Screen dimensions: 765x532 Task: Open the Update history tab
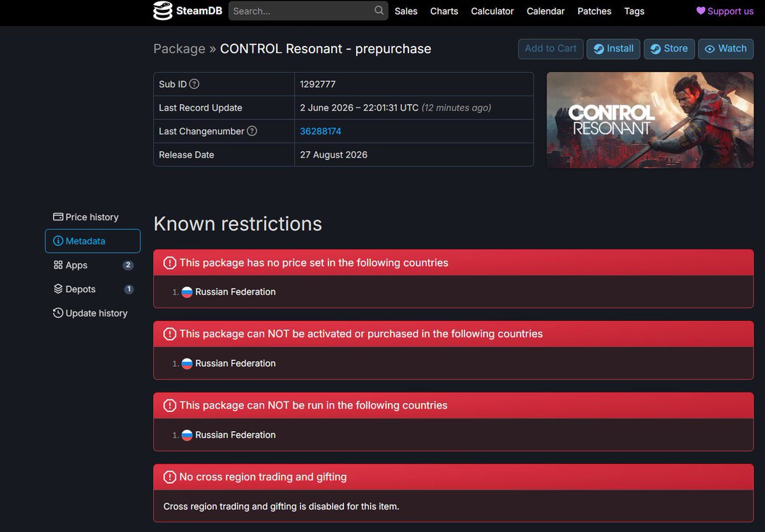[93, 313]
